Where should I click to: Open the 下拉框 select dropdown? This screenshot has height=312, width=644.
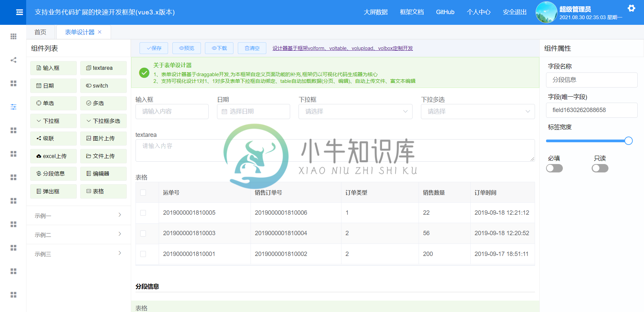click(x=356, y=112)
